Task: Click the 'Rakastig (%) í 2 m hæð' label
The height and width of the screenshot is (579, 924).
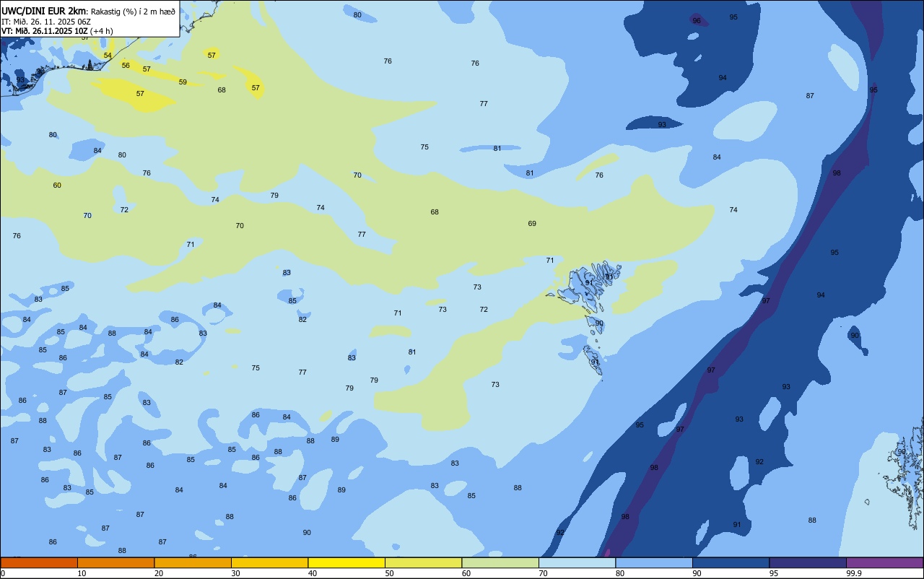Action: point(133,12)
